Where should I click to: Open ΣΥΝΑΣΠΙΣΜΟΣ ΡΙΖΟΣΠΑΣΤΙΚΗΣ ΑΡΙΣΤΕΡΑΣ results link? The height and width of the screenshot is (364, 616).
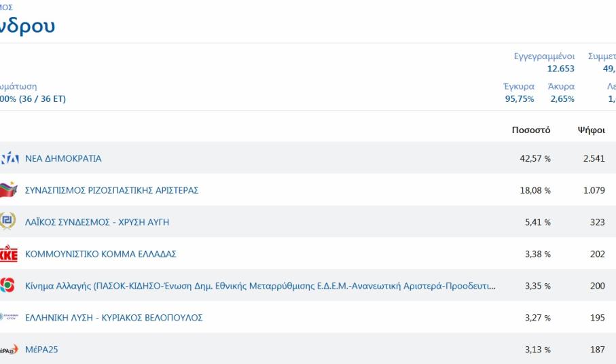click(112, 190)
